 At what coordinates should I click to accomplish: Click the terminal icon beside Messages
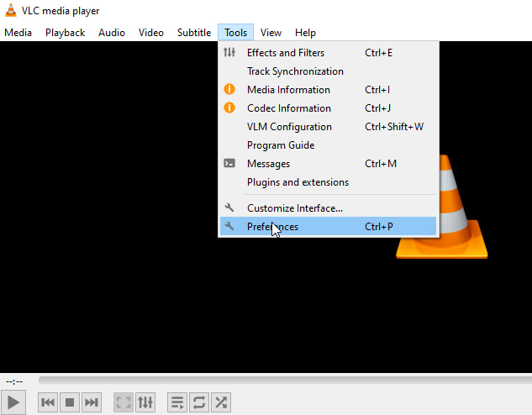(x=229, y=164)
